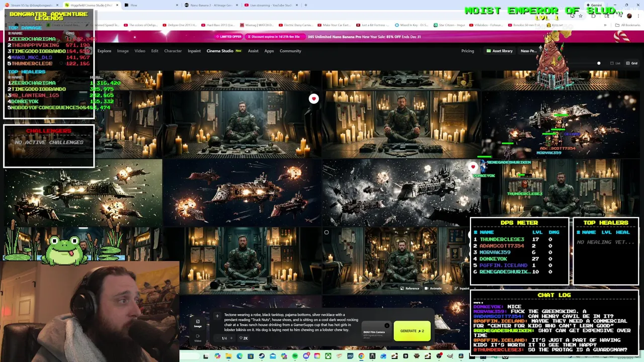Click Reference on hovered image
This screenshot has height=362, width=644.
pyautogui.click(x=410, y=289)
